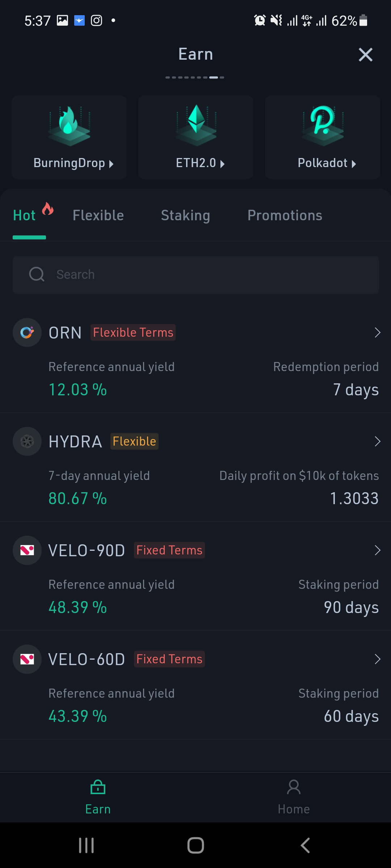Tap the Android back navigation button

tap(305, 845)
